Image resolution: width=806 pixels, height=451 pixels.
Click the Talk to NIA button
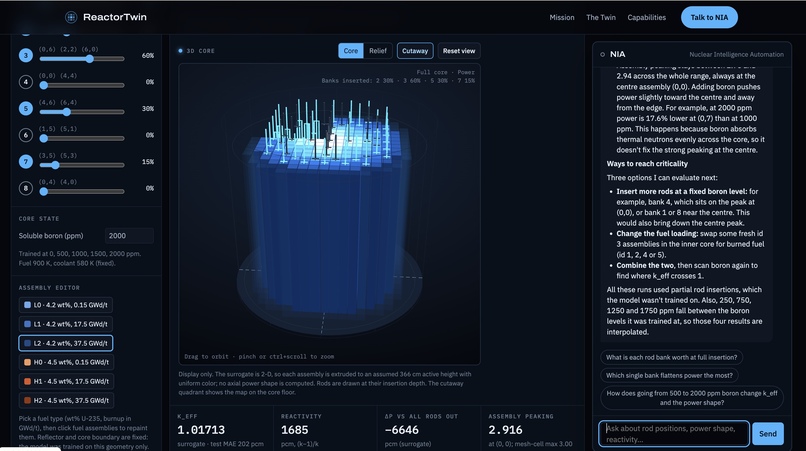click(709, 17)
